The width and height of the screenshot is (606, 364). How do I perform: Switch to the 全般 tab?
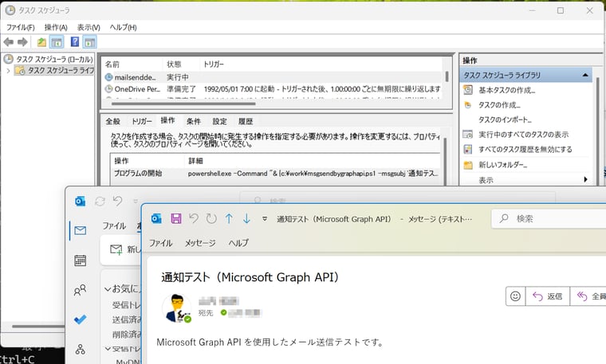tap(113, 121)
